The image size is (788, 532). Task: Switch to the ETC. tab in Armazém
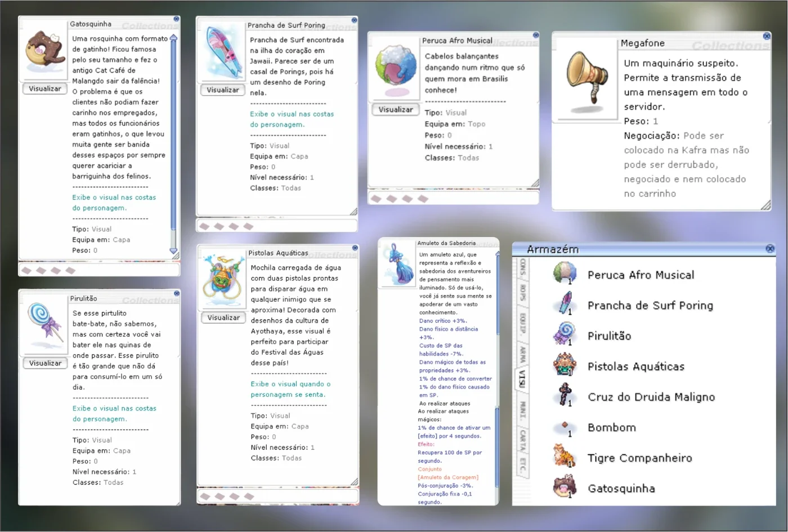[522, 466]
